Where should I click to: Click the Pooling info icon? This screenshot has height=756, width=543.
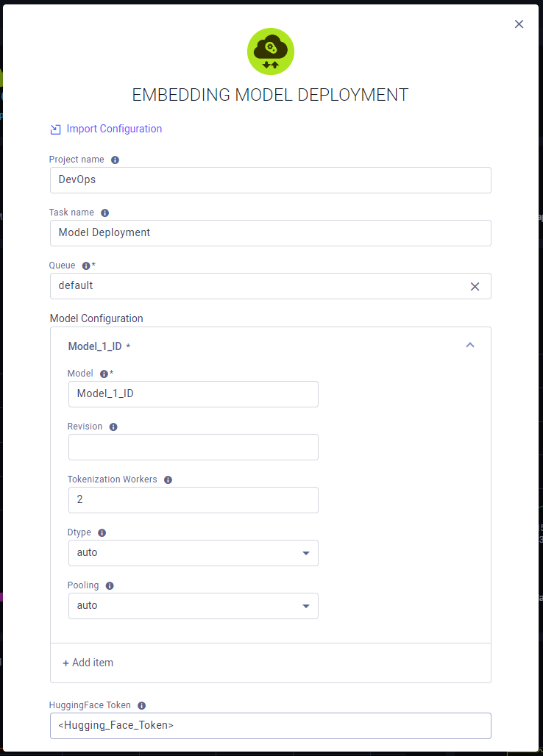pyautogui.click(x=110, y=585)
